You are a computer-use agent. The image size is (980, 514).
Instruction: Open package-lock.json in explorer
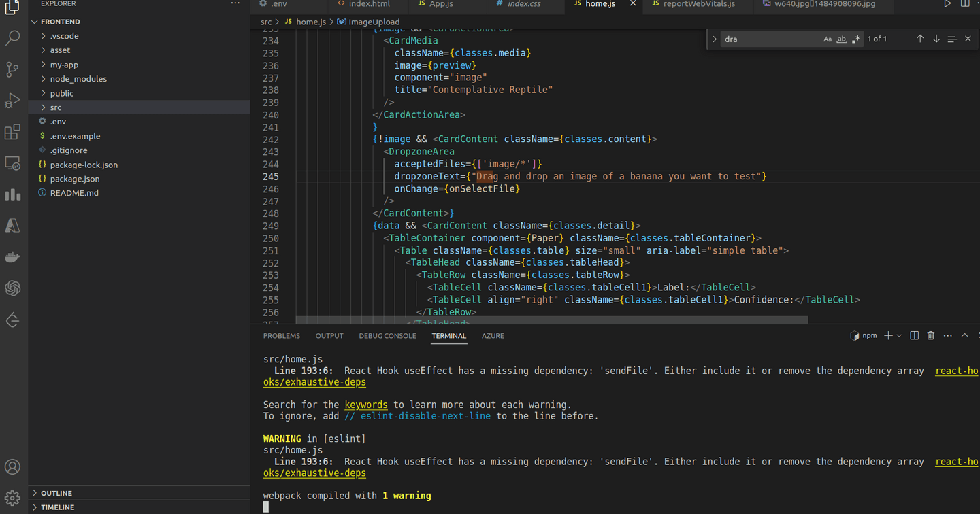tap(140, 165)
